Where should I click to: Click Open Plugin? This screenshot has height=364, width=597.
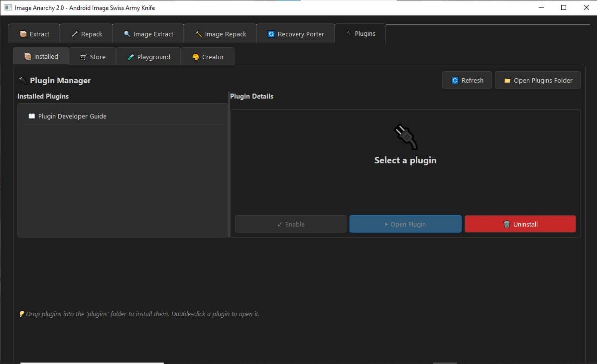(x=405, y=224)
